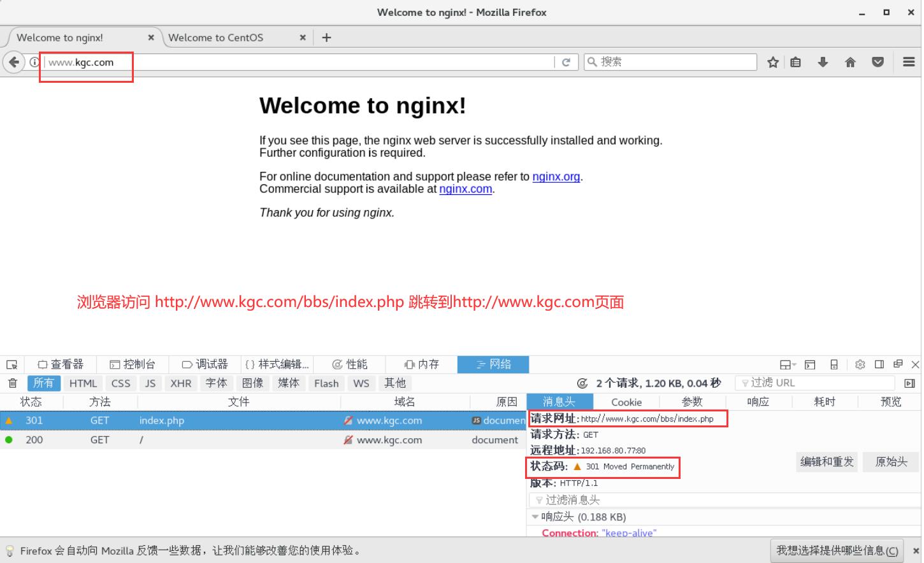Sort requests by the 状态 column header
Viewport: 924px width, 563px height.
click(x=31, y=402)
